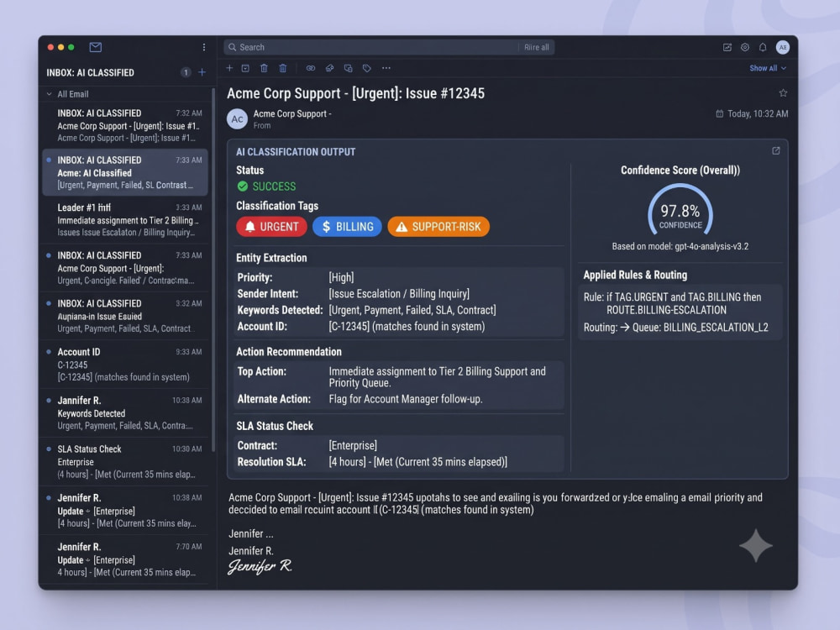The height and width of the screenshot is (630, 840).
Task: Open more actions ellipsis in toolbar
Action: pyautogui.click(x=386, y=68)
